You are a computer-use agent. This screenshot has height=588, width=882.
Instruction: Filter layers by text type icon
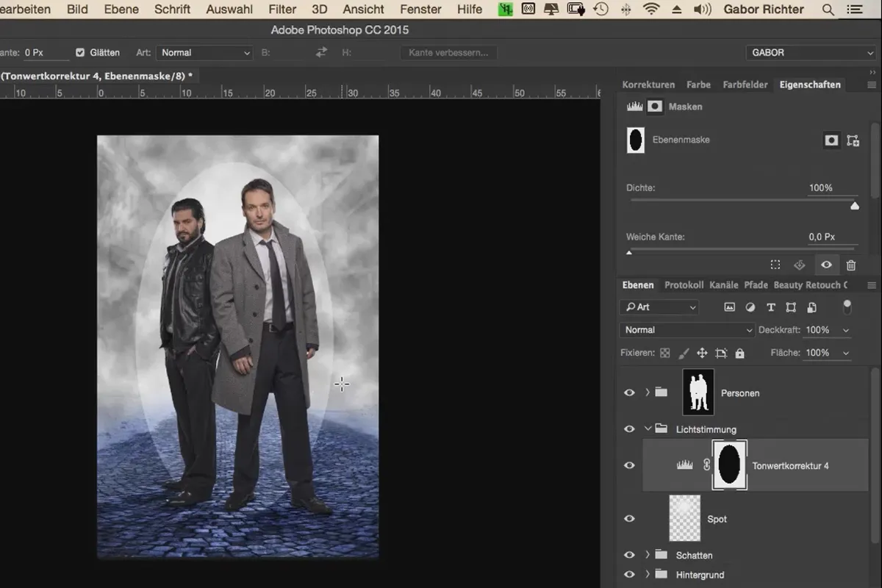pyautogui.click(x=770, y=307)
